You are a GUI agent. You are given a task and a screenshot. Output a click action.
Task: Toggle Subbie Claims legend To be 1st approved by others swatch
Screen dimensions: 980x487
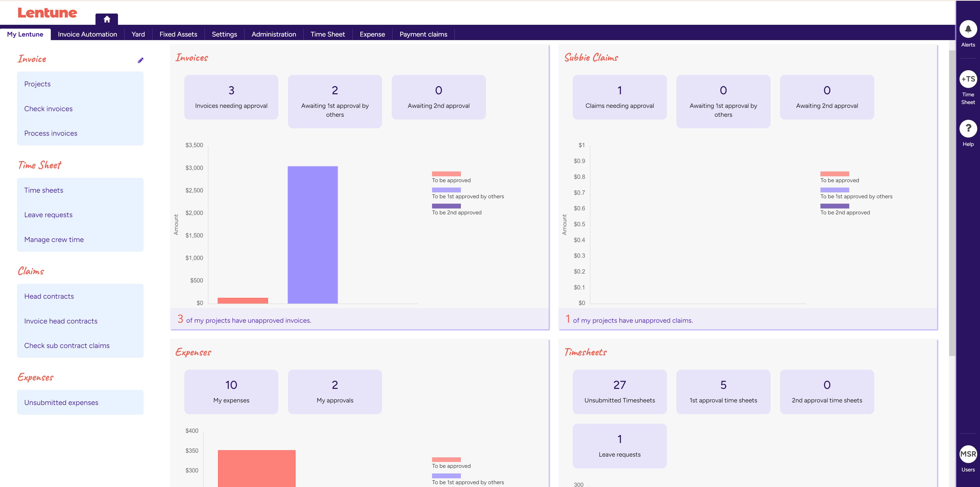(835, 190)
